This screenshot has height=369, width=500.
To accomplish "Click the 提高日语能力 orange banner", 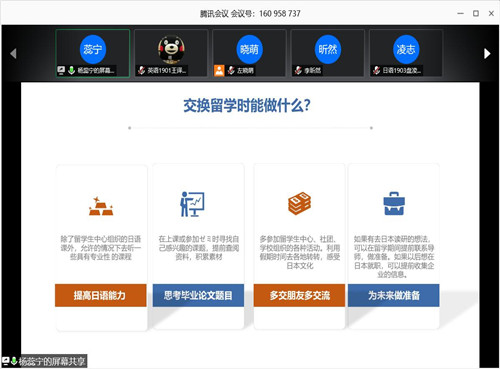I will click(x=101, y=295).
